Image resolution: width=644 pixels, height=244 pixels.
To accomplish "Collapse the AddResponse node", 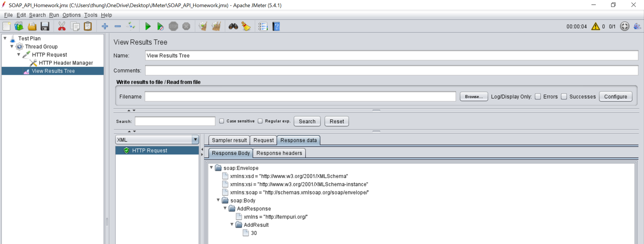I will point(225,208).
